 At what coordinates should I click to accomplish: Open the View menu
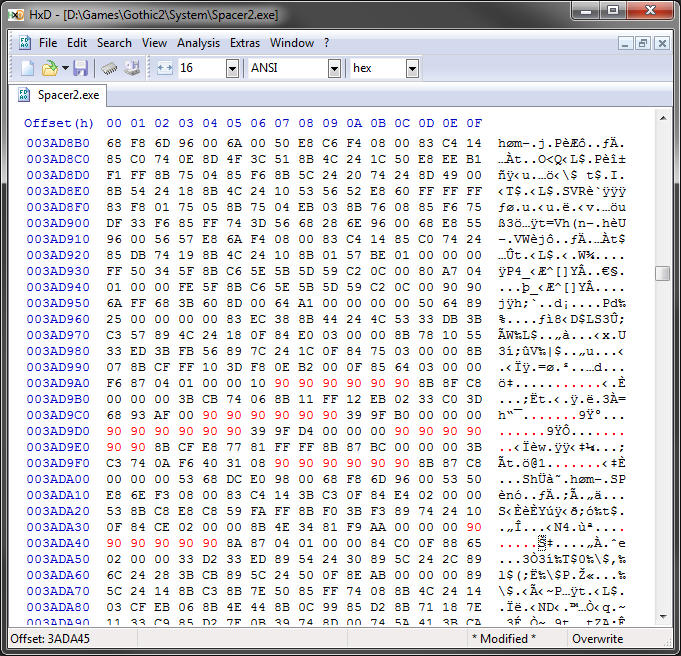click(x=154, y=43)
